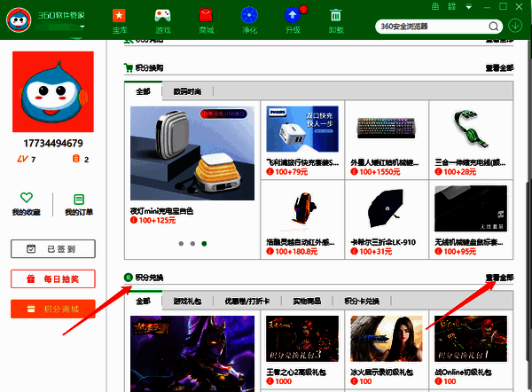532x392 pixels.
Task: Click the 卡帝尔三折伞LK-910 title text
Action: [383, 242]
